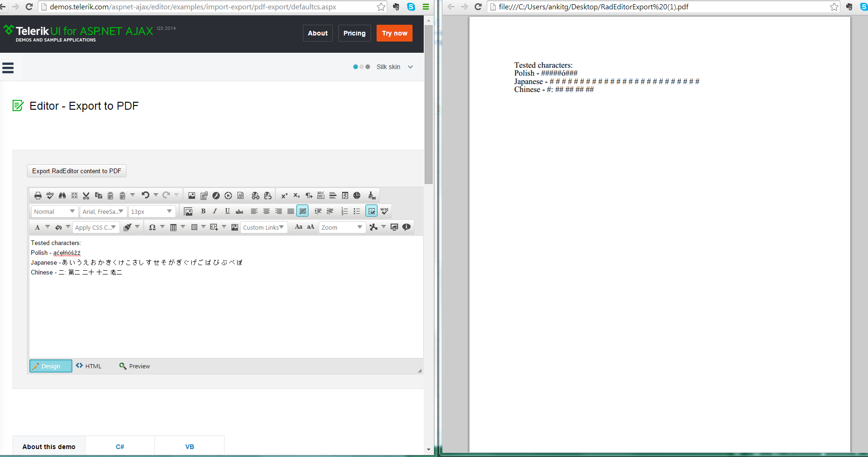Pick the text background color tool
Viewport: 868px width, 457px height.
(x=58, y=227)
